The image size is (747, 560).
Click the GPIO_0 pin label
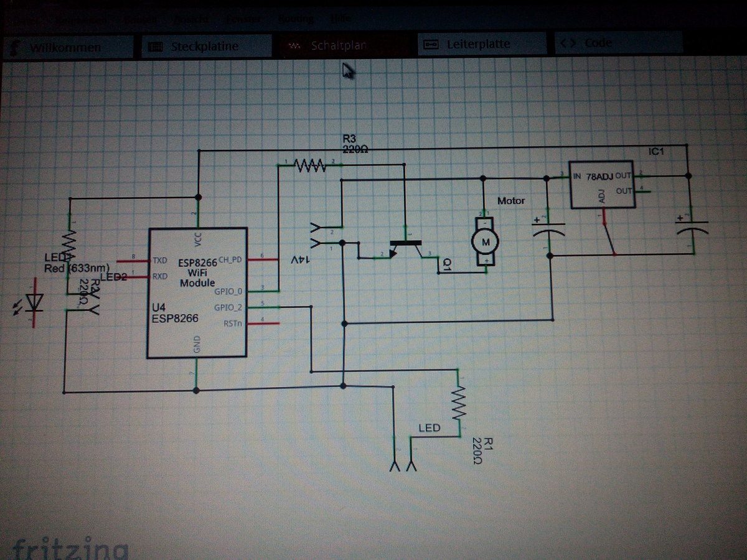[x=228, y=291]
